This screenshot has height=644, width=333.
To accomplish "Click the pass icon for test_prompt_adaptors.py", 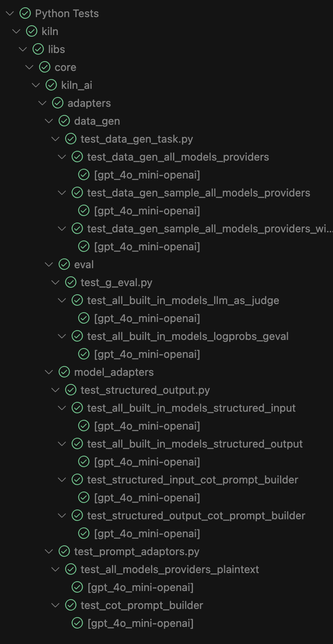I will tap(64, 551).
